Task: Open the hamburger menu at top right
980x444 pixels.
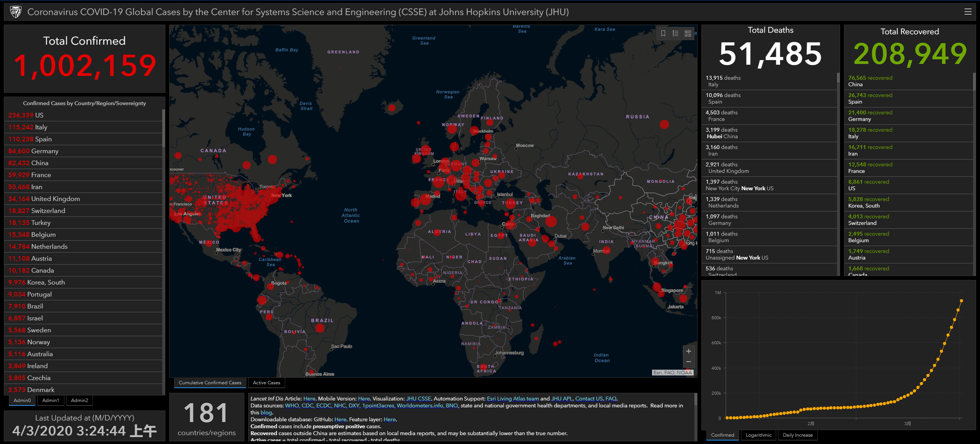Action: [x=968, y=12]
